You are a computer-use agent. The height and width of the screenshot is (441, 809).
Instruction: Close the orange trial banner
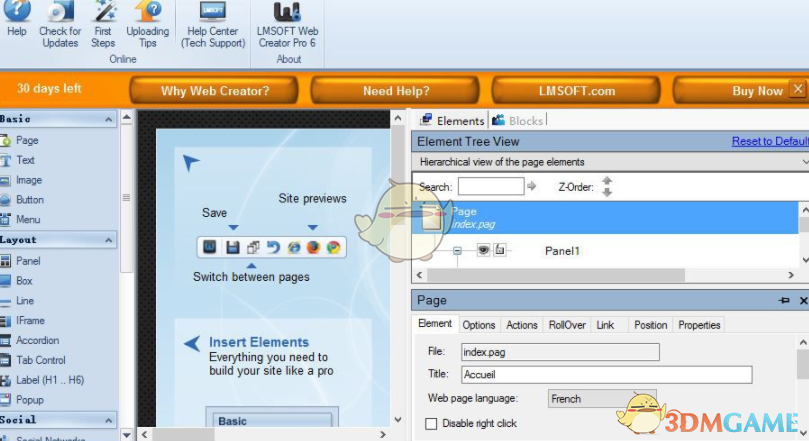(x=798, y=89)
